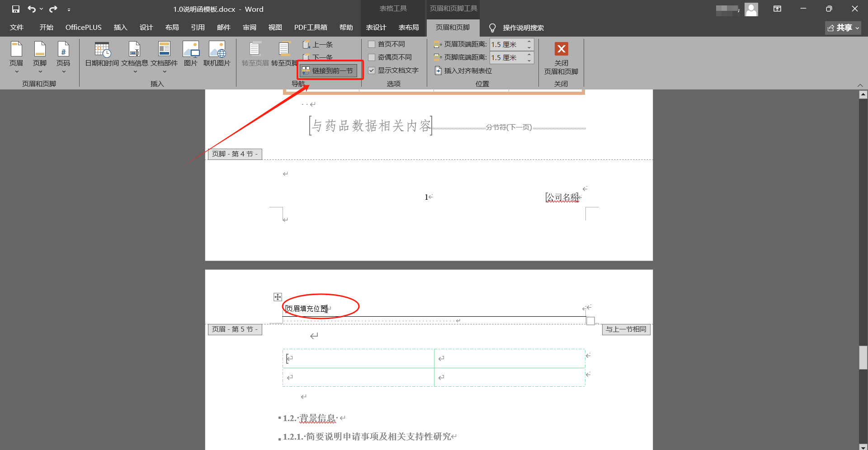Open the 审阅 tab
Image resolution: width=868 pixels, height=450 pixels.
(x=250, y=28)
